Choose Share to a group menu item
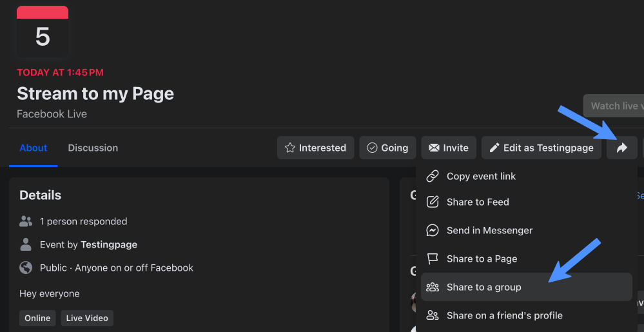The width and height of the screenshot is (644, 332). coord(483,287)
